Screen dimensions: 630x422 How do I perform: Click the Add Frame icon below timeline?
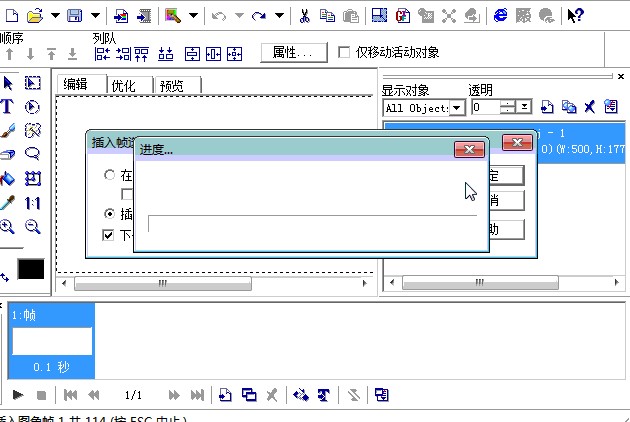pos(225,395)
